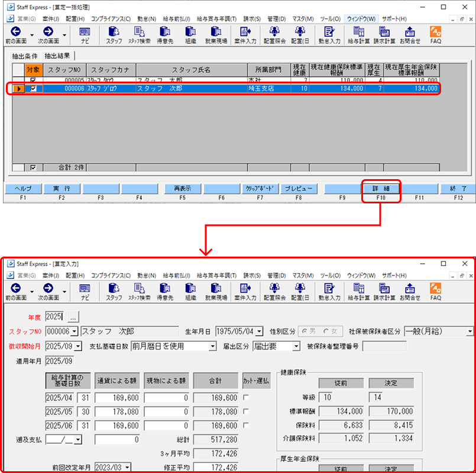This screenshot has height=473, width=476.
Task: Toggle select-all checkbox in 合計 row
Action: pyautogui.click(x=33, y=167)
